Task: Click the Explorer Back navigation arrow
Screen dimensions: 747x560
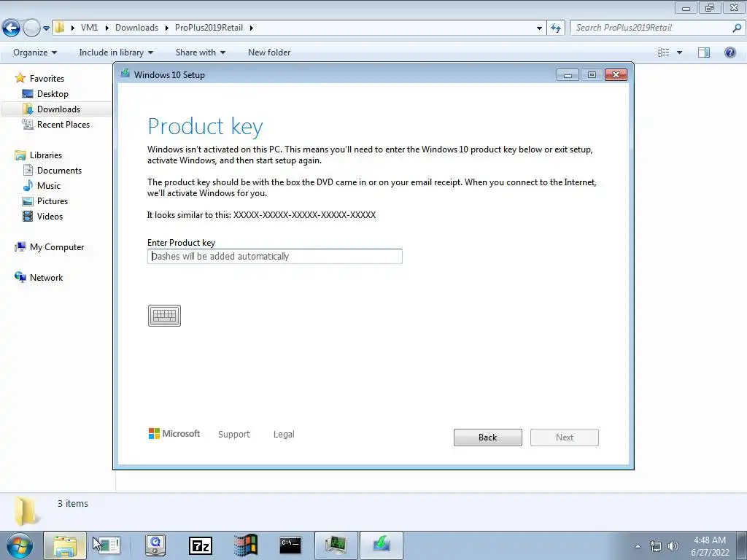Action: click(12, 28)
